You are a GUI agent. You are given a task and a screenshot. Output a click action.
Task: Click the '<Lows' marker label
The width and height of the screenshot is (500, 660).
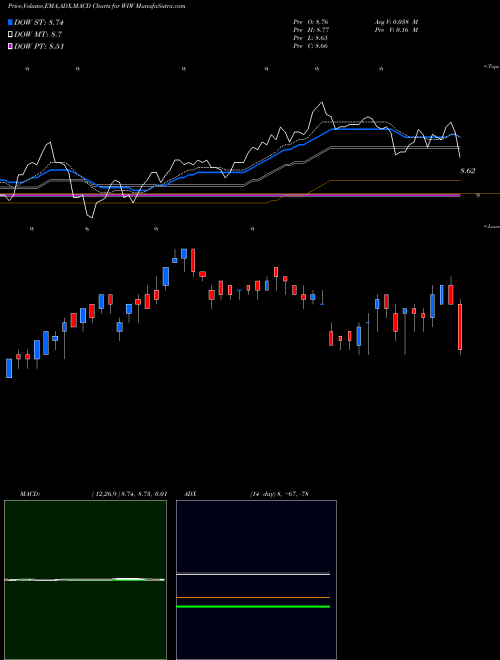pos(492,226)
